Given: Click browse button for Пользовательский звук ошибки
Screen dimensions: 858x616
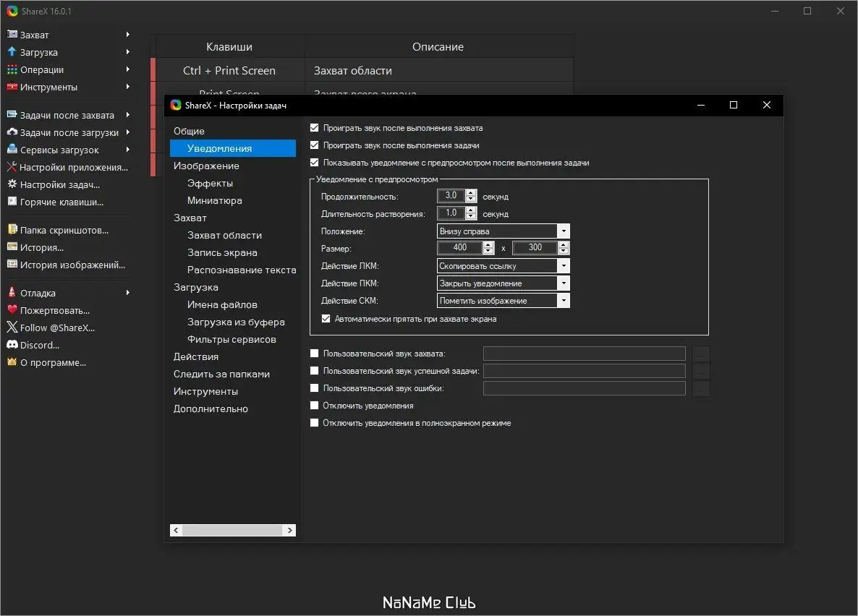Looking at the screenshot, I should tap(701, 388).
